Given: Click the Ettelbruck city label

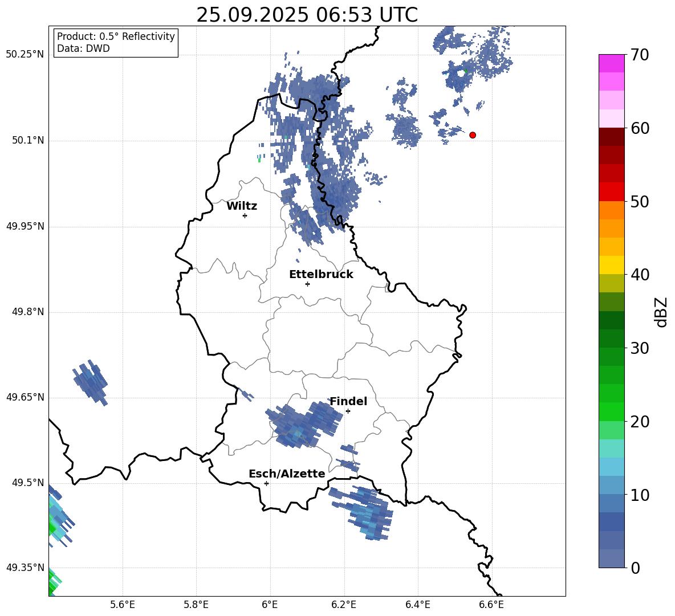Looking at the screenshot, I should [321, 275].
